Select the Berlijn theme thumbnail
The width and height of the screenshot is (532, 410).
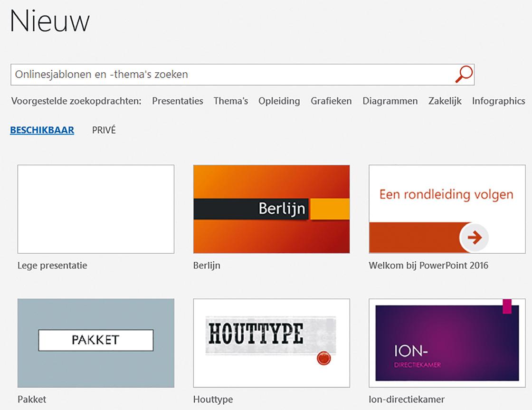pos(271,209)
